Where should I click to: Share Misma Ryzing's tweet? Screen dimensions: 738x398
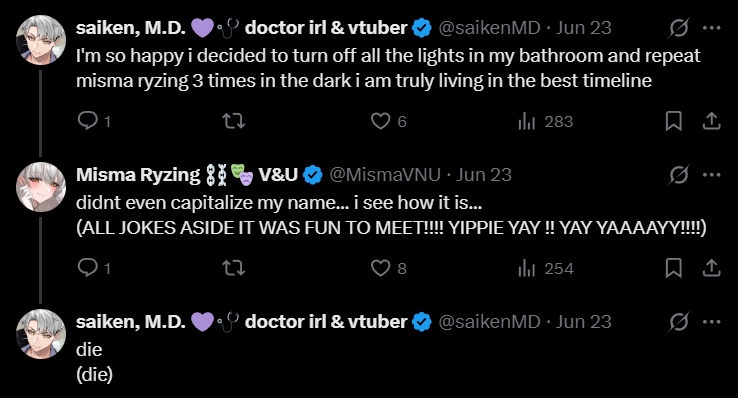pyautogui.click(x=712, y=268)
